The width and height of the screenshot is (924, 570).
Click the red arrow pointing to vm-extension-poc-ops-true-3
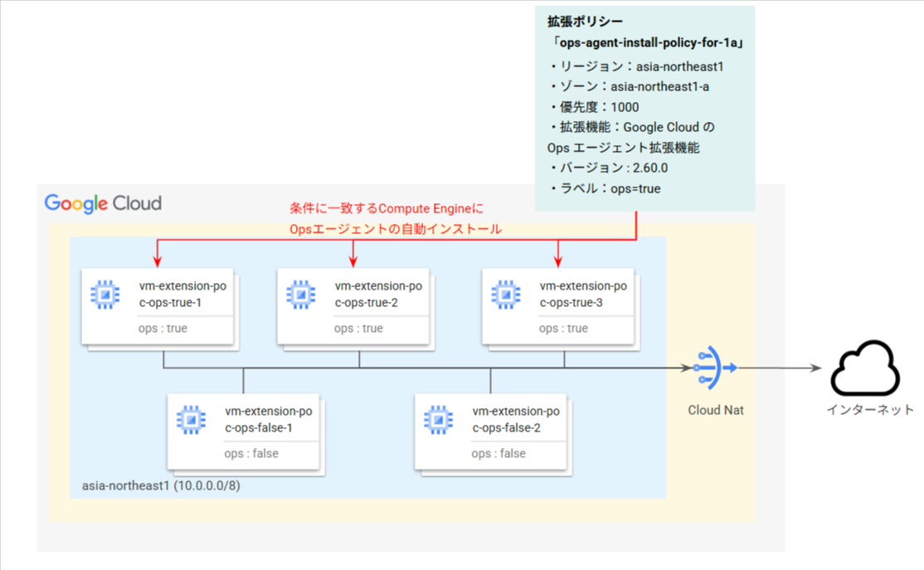click(x=559, y=253)
